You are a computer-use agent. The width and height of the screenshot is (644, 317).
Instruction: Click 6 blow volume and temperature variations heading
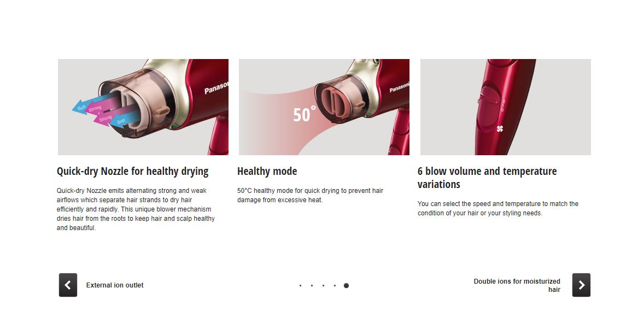487,178
